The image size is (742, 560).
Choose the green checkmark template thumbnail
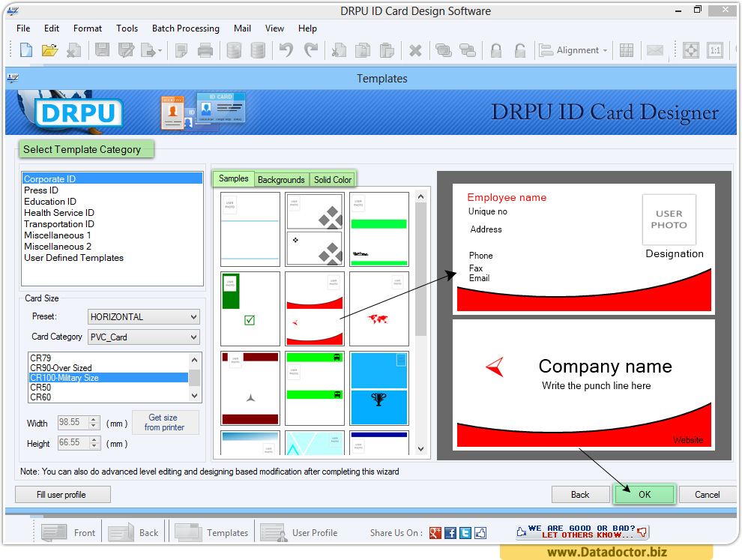click(x=250, y=309)
